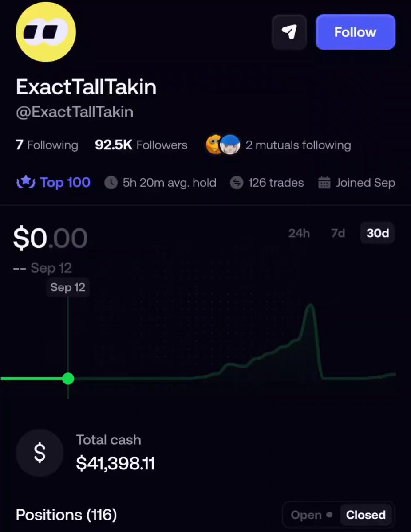Screen dimensions: 411x532
Task: Open the 92.5K Followers list
Action: 141,145
